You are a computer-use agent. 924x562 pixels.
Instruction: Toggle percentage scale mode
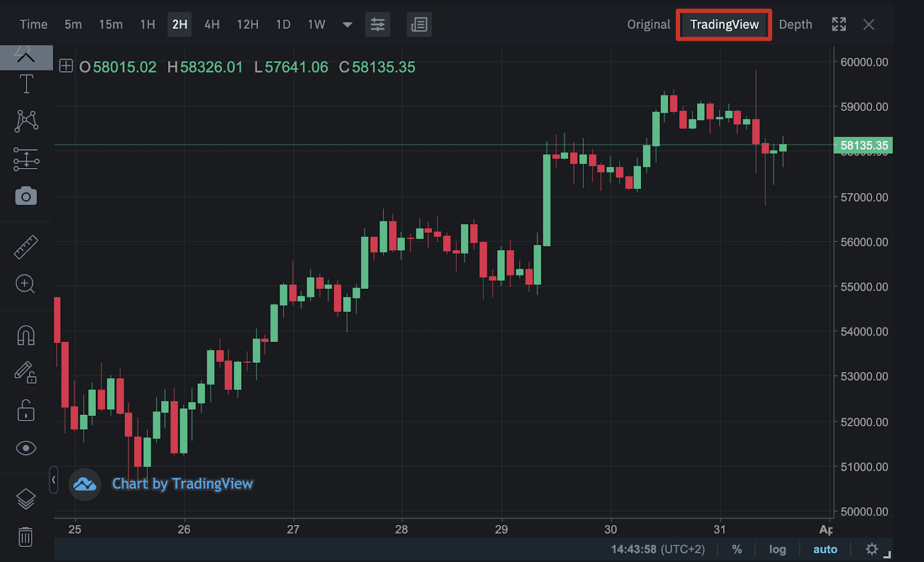pos(737,549)
